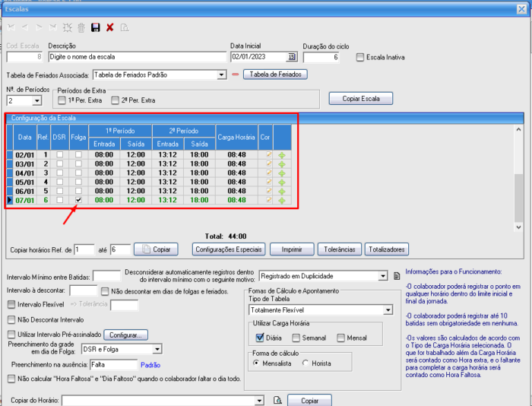The image size is (532, 406).
Task: Click the red X cancel icon
Action: 110,27
